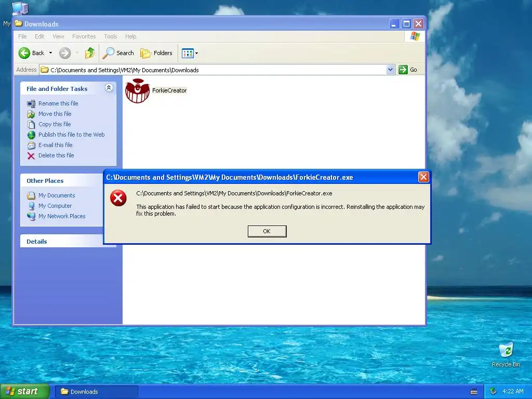Expand the Address bar dropdown

coord(390,70)
